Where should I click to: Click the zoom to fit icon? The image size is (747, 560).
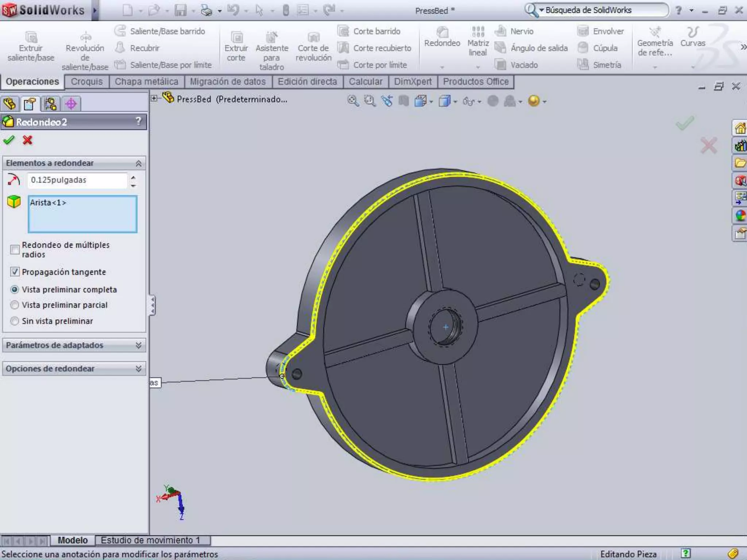tap(353, 101)
